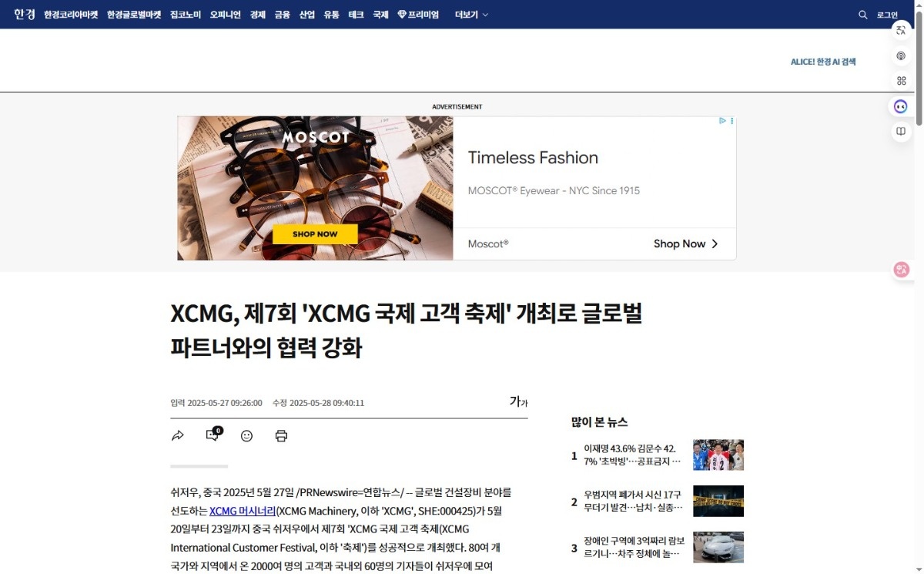Open the 장애인 구역에 3억짜리 람보르기니 headline

tap(633, 547)
